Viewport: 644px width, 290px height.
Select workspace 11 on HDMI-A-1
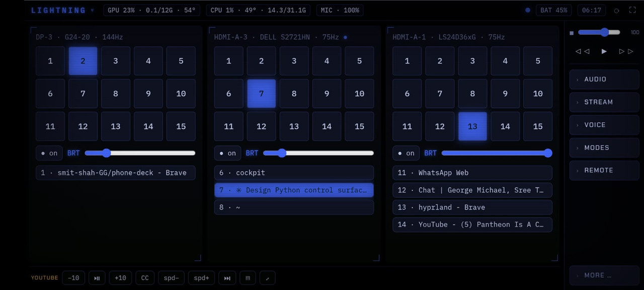tap(407, 126)
